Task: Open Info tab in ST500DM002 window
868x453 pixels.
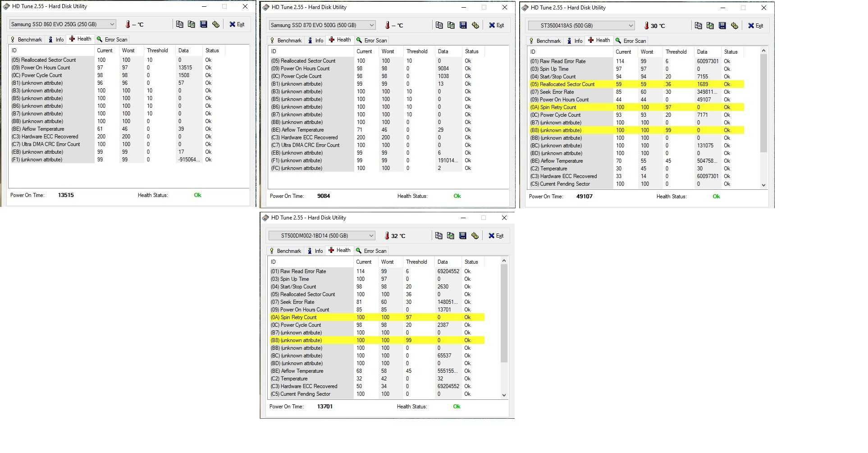Action: click(315, 251)
